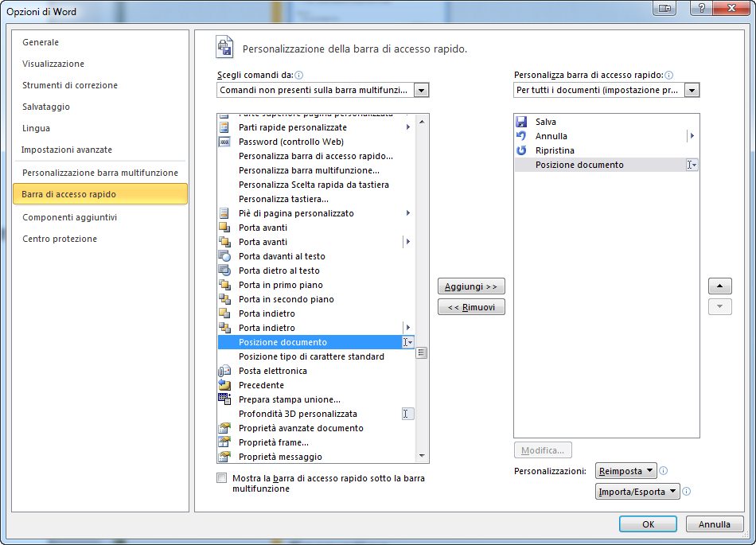Click the command list scrollbar down arrow
This screenshot has width=756, height=545.
coord(422,456)
